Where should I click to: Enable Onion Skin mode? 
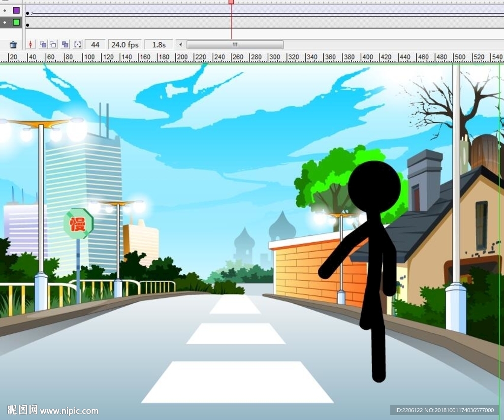click(x=43, y=45)
